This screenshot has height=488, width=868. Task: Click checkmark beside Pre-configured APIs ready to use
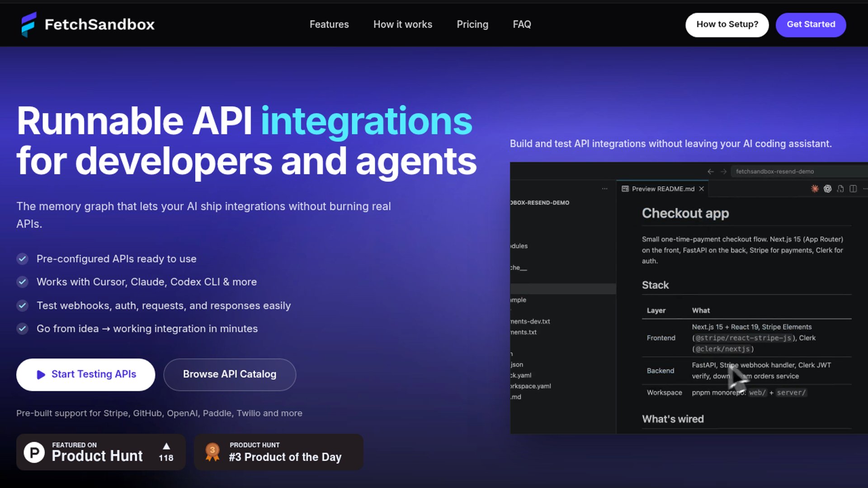pyautogui.click(x=22, y=259)
